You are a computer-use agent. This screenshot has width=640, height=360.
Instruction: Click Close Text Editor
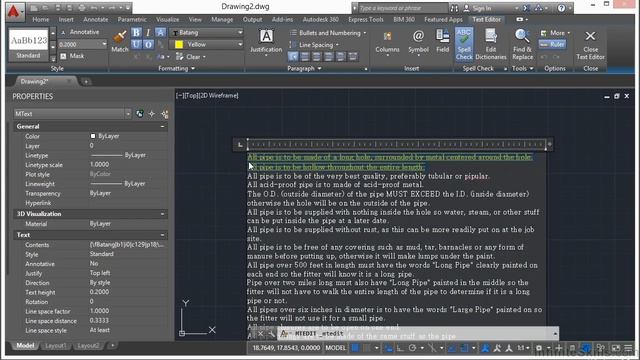590,45
